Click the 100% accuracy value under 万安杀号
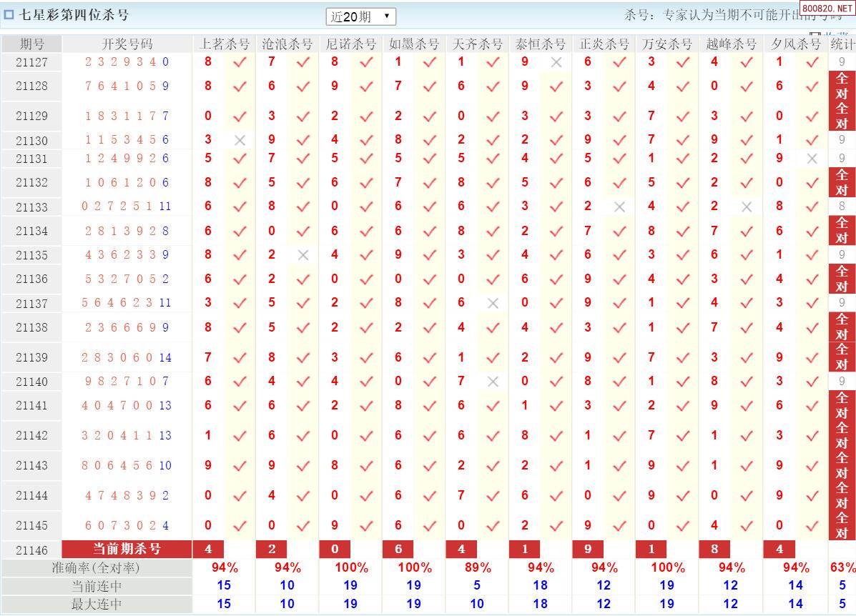The width and height of the screenshot is (856, 616). coord(668,567)
